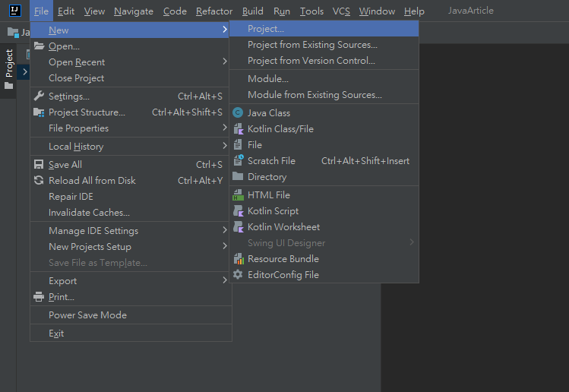The height and width of the screenshot is (392, 569).
Task: Click the project folder icon in breadcrumb bar
Action: [x=13, y=33]
